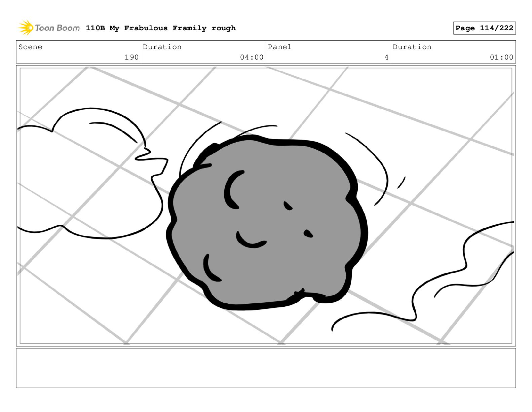The width and height of the screenshot is (532, 412).
Task: Click the 'Scene' label
Action: [30, 47]
